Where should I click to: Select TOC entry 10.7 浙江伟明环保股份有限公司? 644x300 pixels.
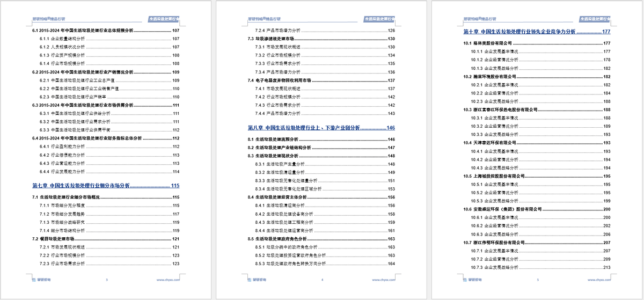[537, 243]
